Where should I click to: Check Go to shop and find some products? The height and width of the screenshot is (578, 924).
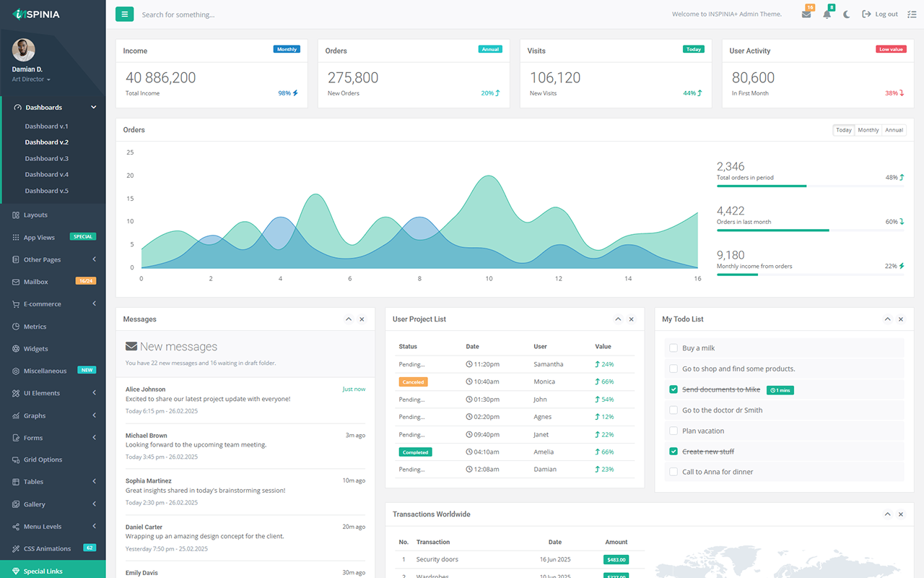click(x=674, y=368)
